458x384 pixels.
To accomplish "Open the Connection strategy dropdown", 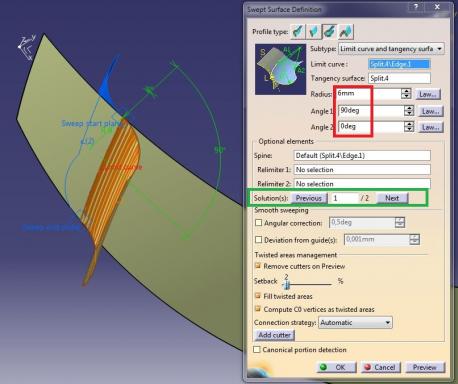I will tap(355, 323).
